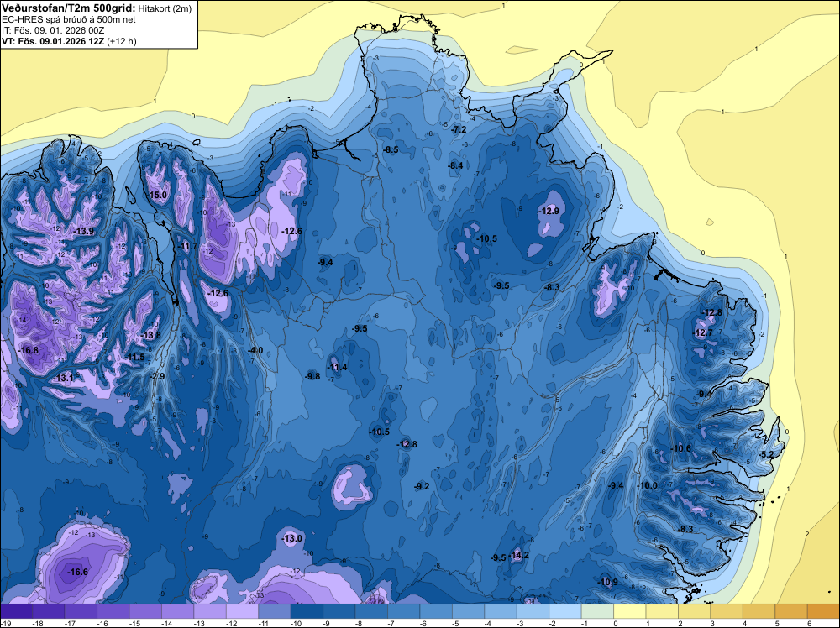Click the -12.9 temperature value
This screenshot has height=628, width=840.
click(549, 211)
